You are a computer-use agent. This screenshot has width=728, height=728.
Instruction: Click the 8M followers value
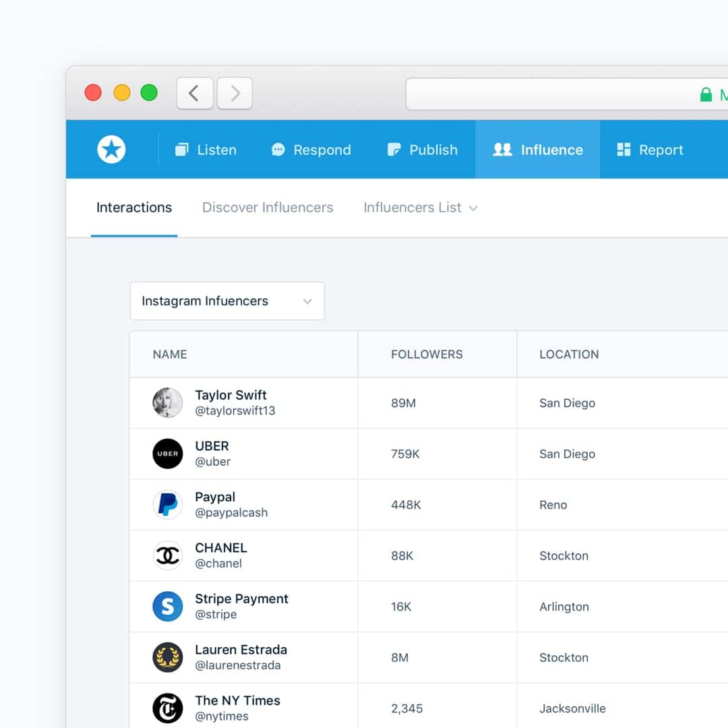400,658
